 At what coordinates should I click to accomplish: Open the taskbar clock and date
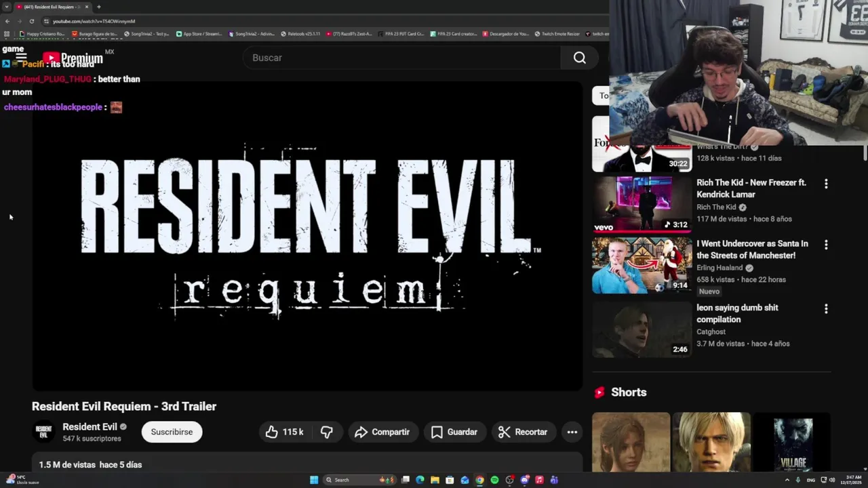pyautogui.click(x=851, y=480)
